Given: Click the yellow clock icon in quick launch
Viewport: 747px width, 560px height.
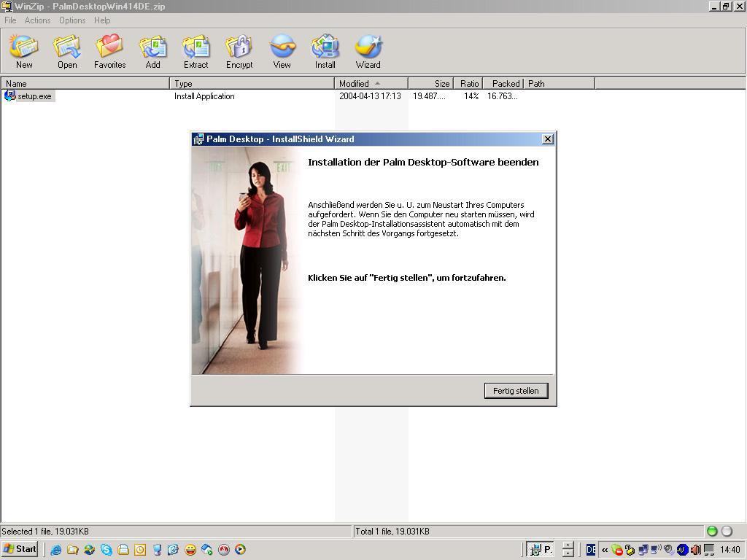Looking at the screenshot, I should [x=139, y=550].
